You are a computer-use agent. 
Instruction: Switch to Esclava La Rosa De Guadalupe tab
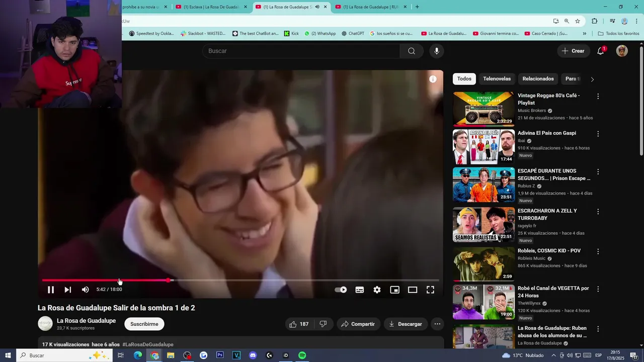[x=211, y=7]
